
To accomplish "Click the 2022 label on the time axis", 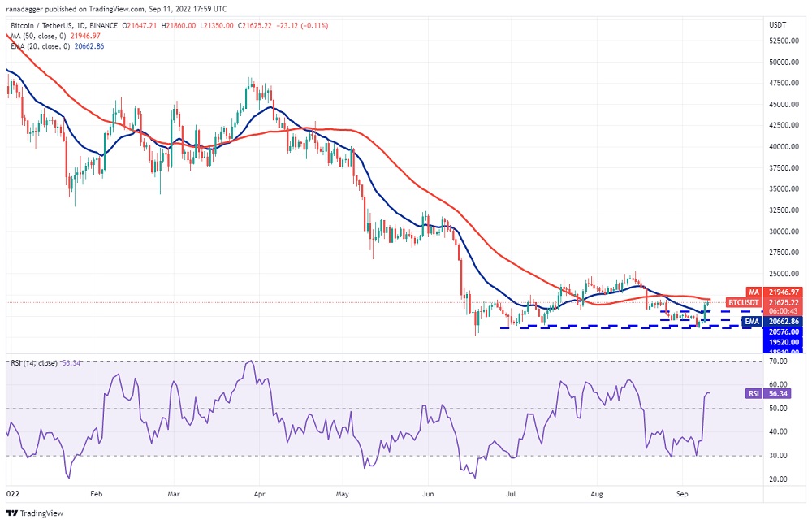I will (13, 492).
